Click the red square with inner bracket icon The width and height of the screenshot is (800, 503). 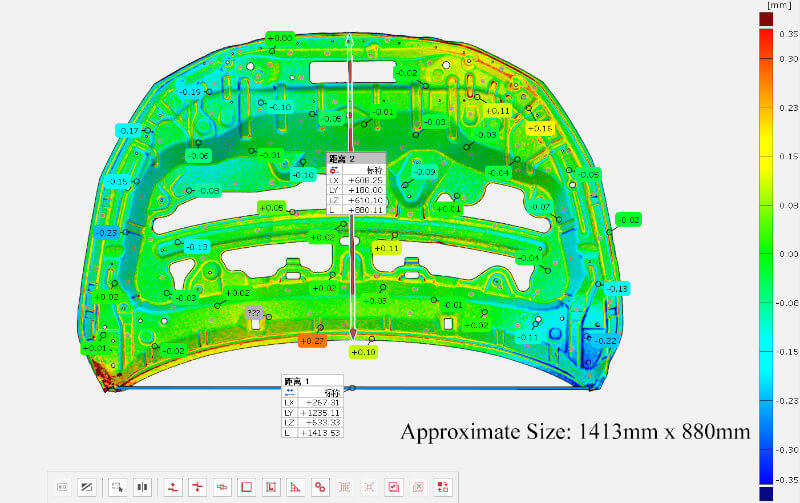[x=271, y=487]
